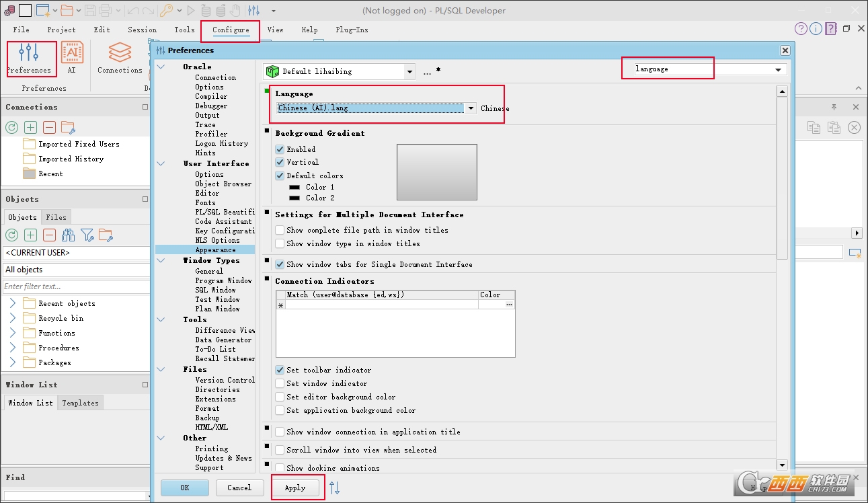Click the preferences sliders icon in quick toolbar
The image size is (868, 503).
(x=253, y=10)
